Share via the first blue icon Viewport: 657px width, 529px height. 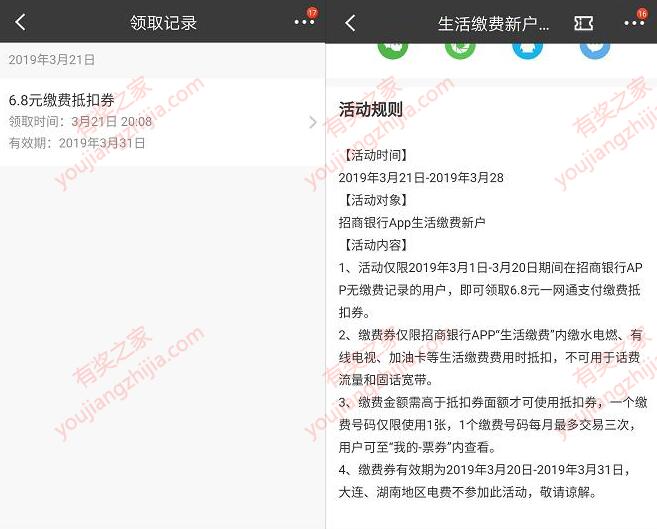(528, 50)
